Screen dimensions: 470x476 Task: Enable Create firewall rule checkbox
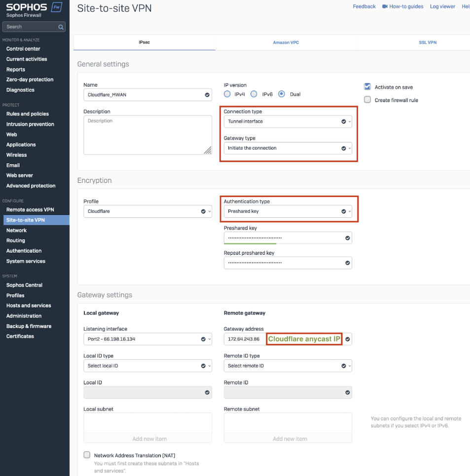coord(367,100)
